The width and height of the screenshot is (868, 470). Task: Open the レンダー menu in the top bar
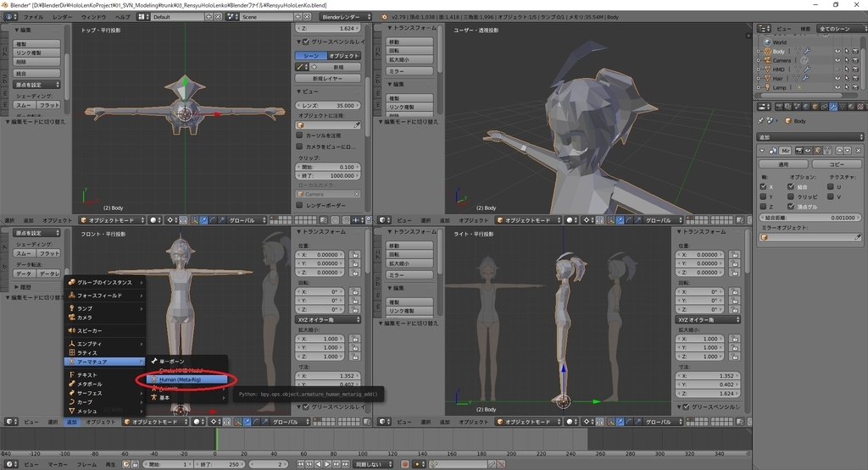point(62,17)
